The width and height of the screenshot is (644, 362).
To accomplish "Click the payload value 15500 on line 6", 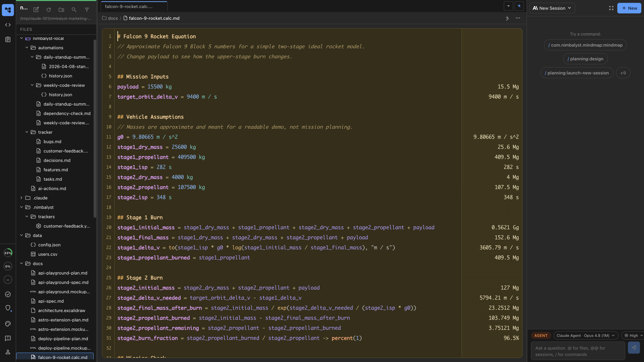I will (x=155, y=86).
